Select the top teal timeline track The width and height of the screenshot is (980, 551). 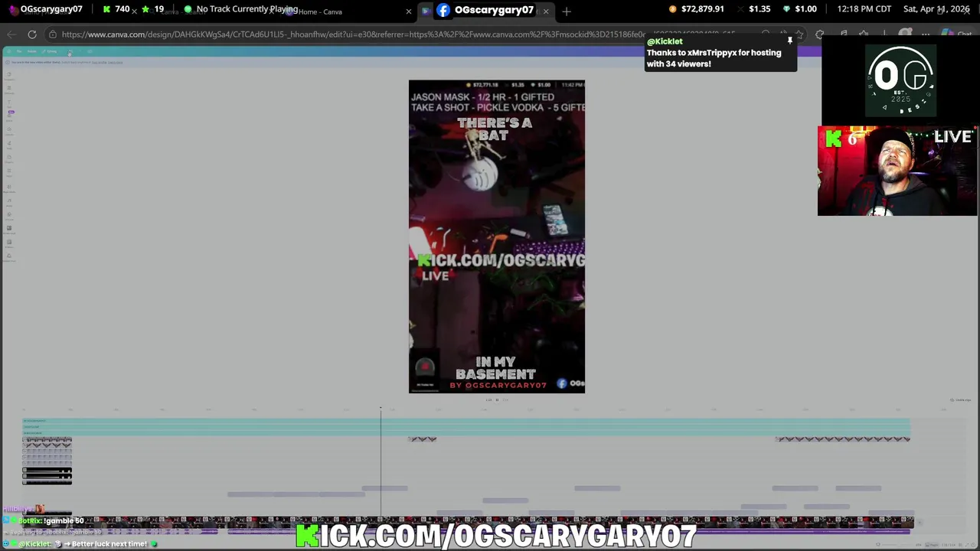[466, 420]
